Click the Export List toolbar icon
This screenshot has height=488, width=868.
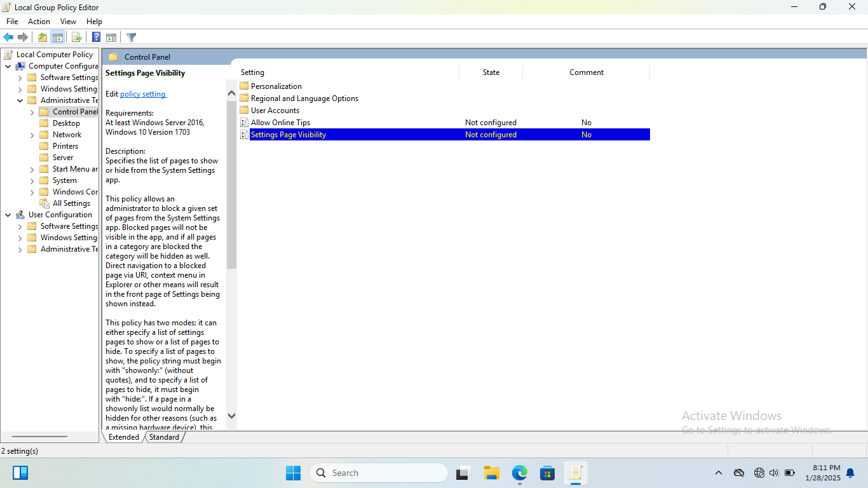(x=76, y=37)
